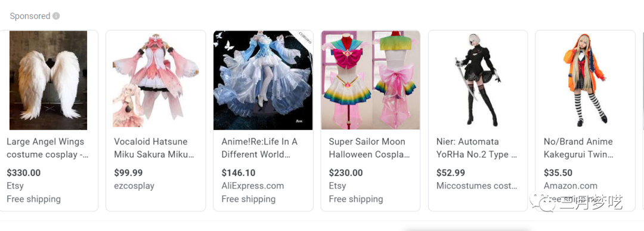Click the Amazon.com seller name
Viewport: 644px width, 231px height.
tap(571, 186)
